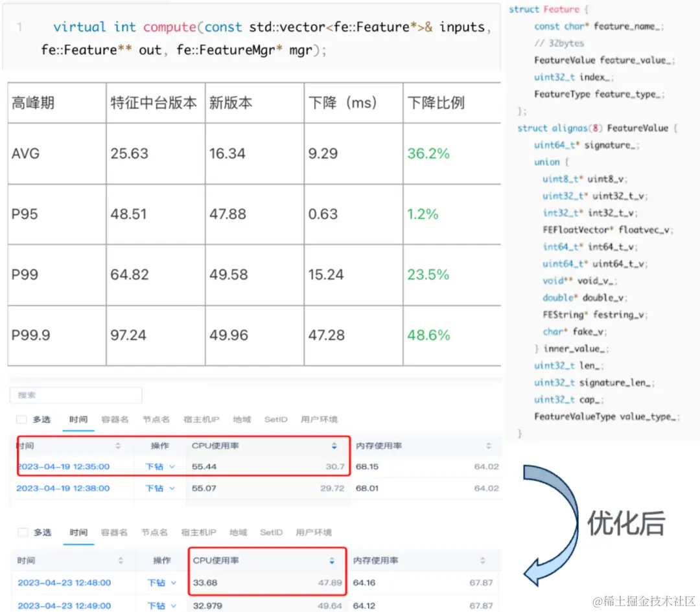Image resolution: width=700 pixels, height=612 pixels.
Task: Select 节点名 tab in upper panel
Action: [x=156, y=419]
